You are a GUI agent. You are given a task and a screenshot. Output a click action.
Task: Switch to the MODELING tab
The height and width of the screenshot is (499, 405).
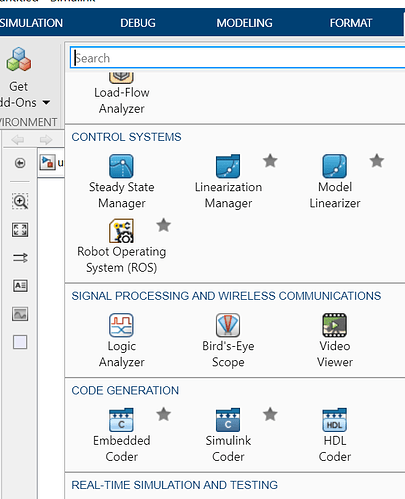click(244, 23)
